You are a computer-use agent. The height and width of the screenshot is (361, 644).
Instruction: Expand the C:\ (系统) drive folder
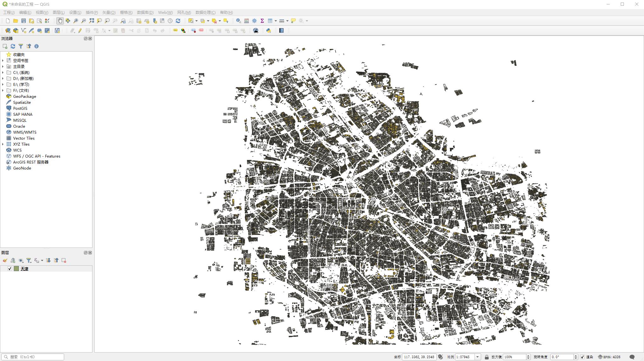(x=3, y=72)
